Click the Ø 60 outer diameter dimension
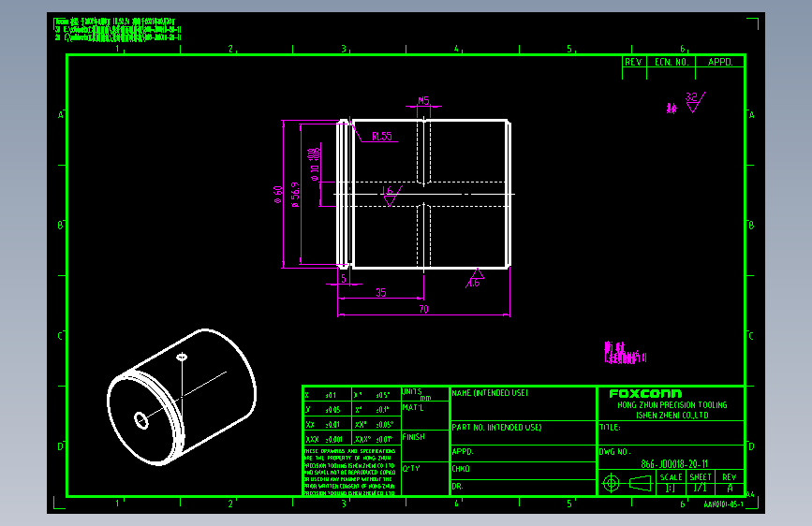Screen dimensions: 812x526 coord(278,194)
